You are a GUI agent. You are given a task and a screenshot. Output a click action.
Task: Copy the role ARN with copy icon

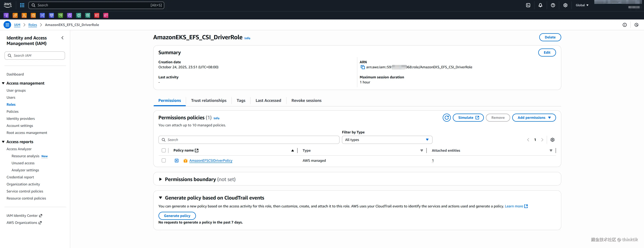[362, 67]
